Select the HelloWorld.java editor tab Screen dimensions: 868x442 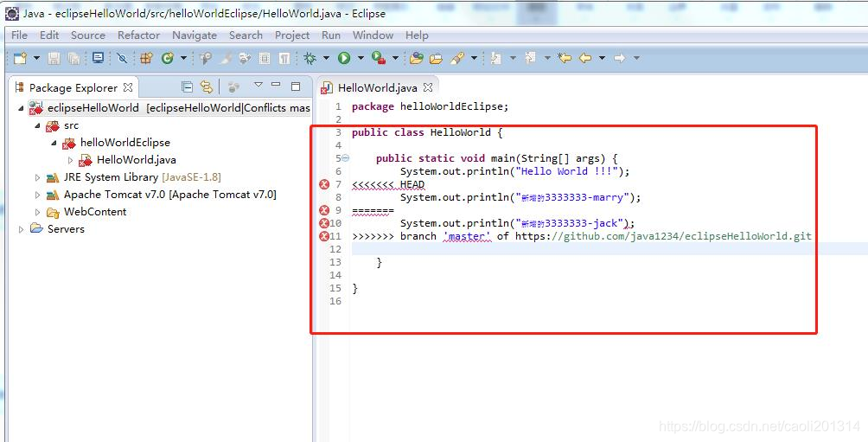pos(377,87)
